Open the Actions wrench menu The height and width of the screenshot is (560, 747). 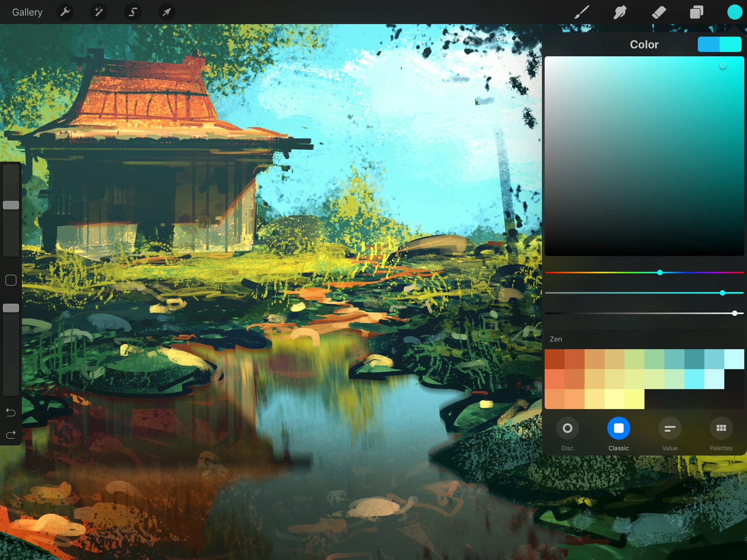pos(65,13)
